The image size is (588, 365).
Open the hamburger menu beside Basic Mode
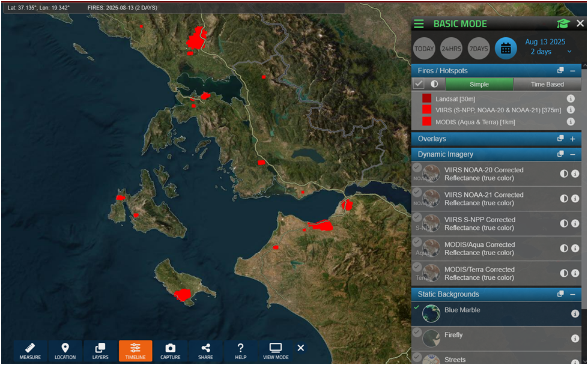click(x=419, y=24)
